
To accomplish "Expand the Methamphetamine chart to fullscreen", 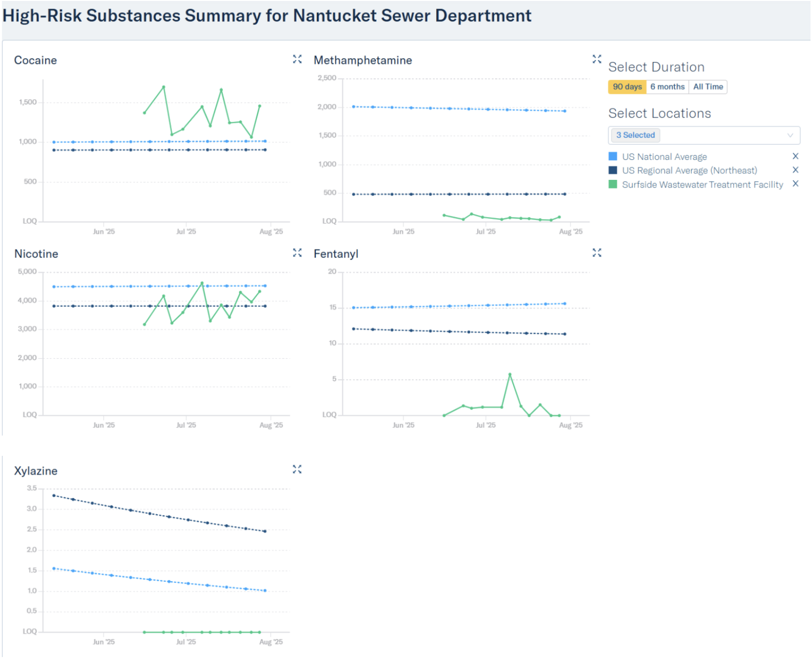I will (x=597, y=59).
